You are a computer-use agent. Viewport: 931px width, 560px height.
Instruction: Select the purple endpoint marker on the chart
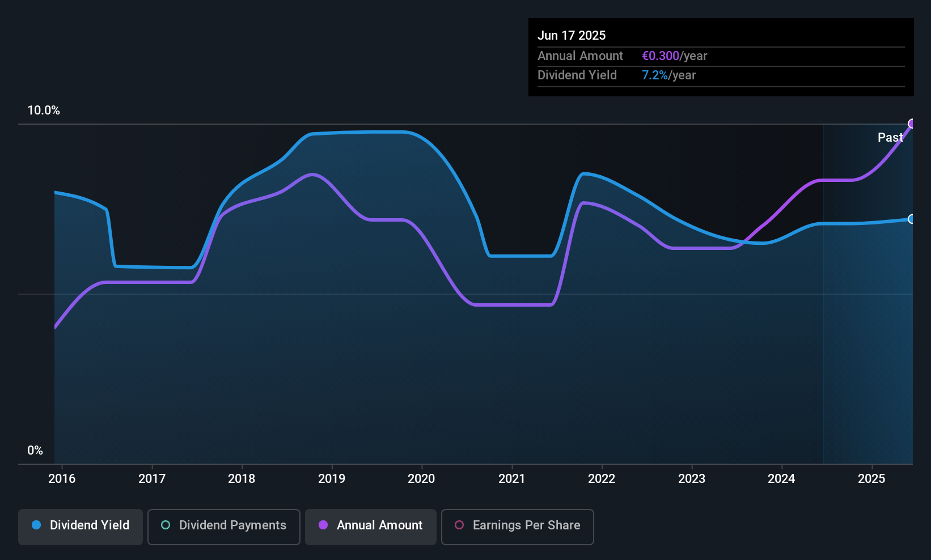click(912, 124)
